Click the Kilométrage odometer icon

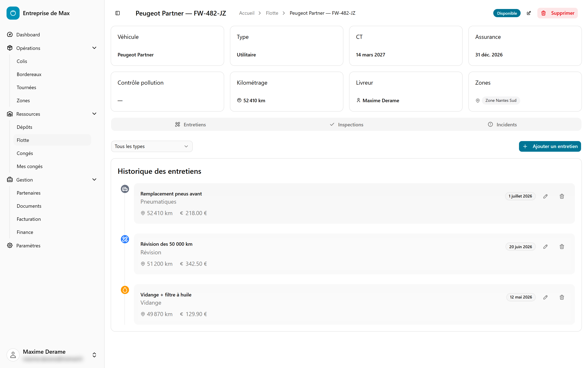point(239,100)
